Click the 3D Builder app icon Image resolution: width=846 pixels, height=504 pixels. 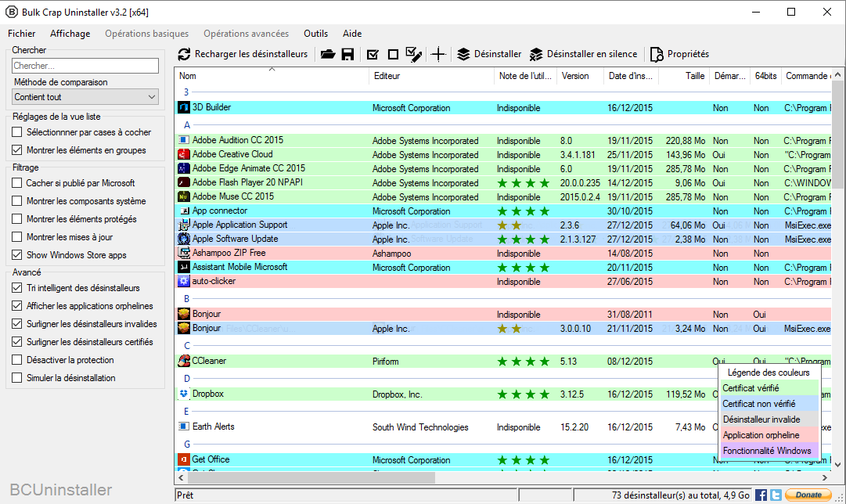184,107
